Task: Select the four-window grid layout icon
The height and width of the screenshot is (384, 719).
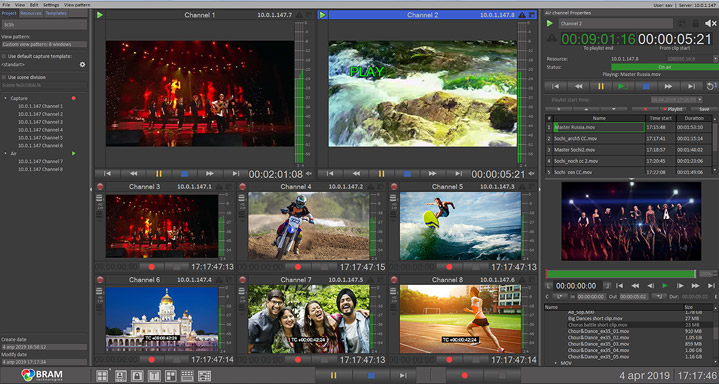Action: 102,376
